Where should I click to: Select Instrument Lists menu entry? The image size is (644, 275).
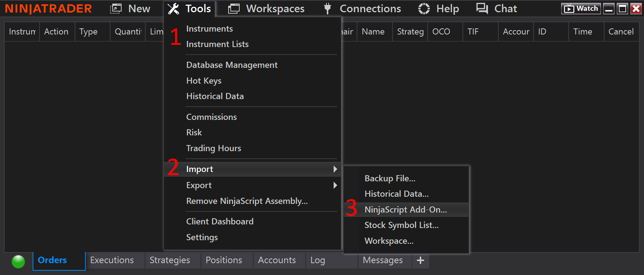tap(217, 44)
